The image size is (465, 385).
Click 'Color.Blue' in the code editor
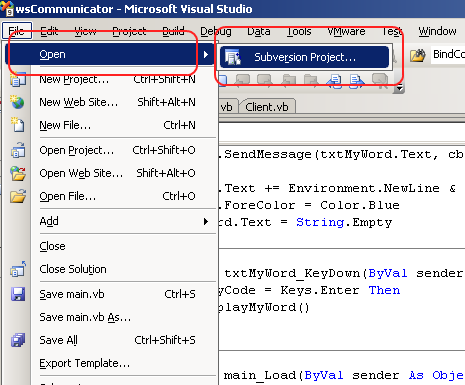tap(360, 205)
